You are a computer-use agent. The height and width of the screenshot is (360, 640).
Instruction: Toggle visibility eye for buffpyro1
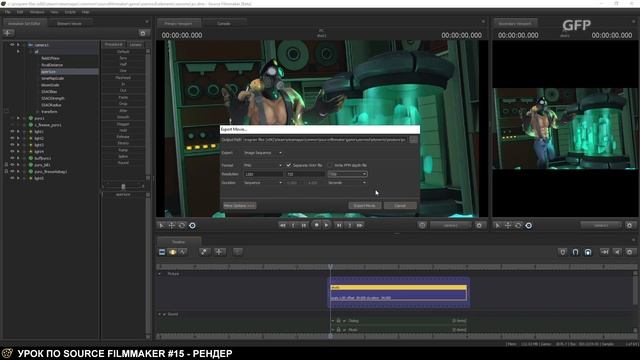point(12,158)
